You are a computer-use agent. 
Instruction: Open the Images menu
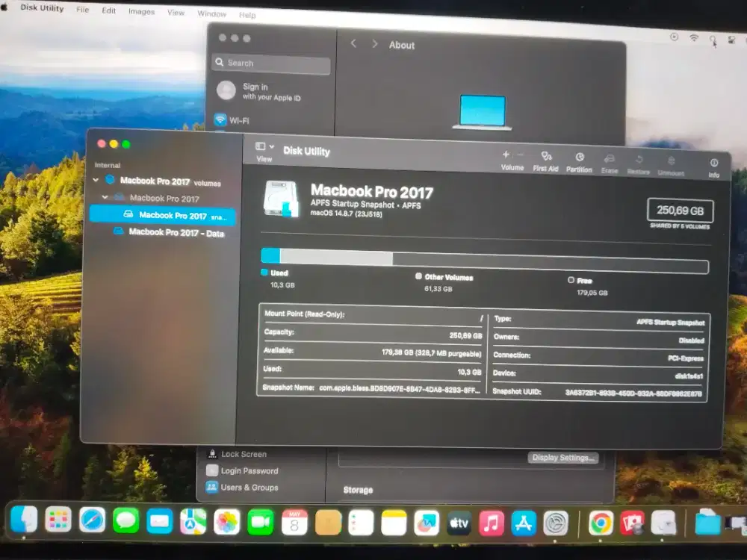tap(141, 11)
